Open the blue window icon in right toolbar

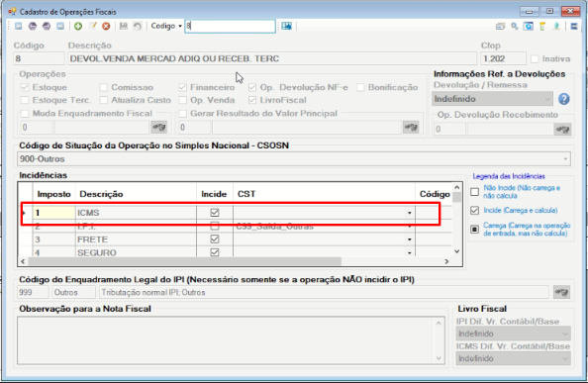pyautogui.click(x=529, y=27)
